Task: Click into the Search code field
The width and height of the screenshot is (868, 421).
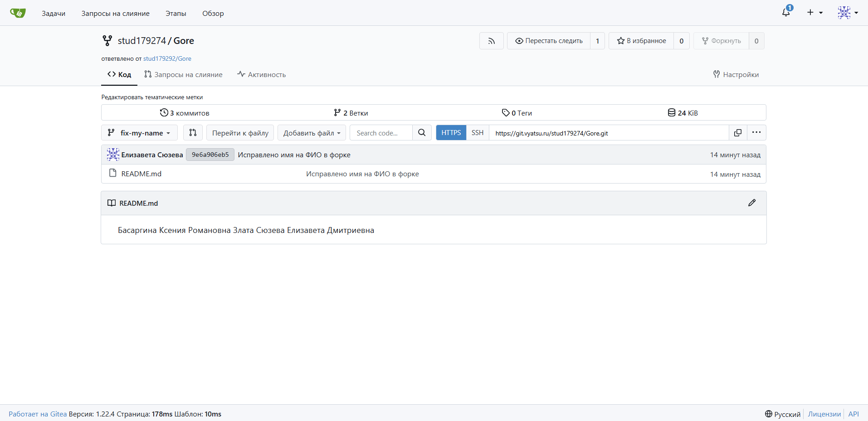Action: 381,133
